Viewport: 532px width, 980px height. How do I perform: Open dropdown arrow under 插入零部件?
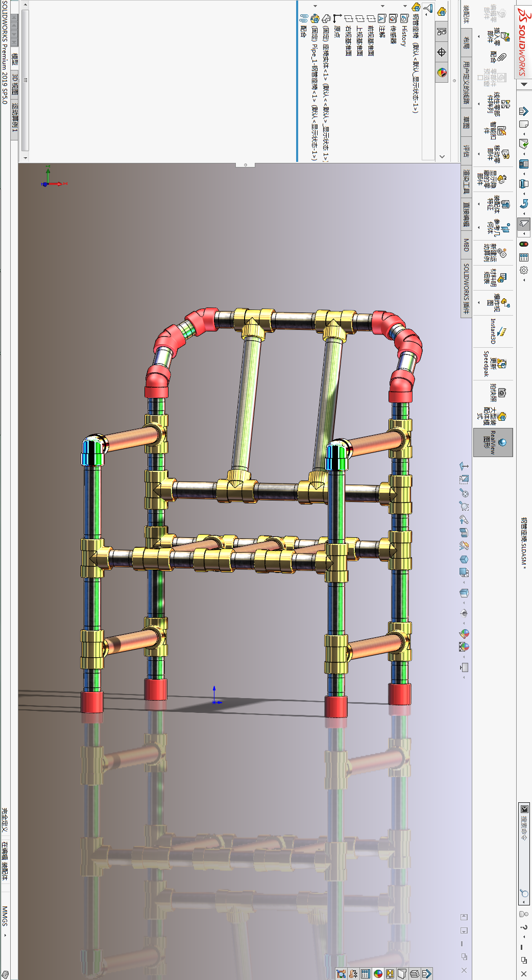(x=479, y=37)
